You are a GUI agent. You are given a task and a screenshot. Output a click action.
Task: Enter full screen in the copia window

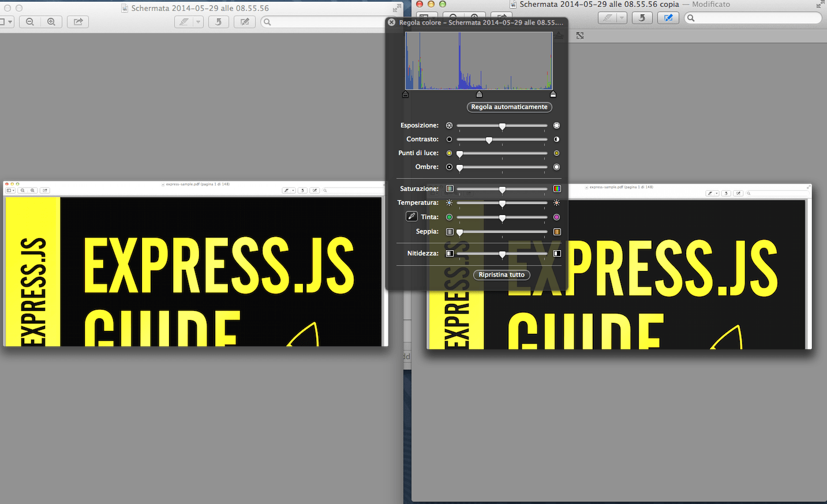click(x=820, y=5)
